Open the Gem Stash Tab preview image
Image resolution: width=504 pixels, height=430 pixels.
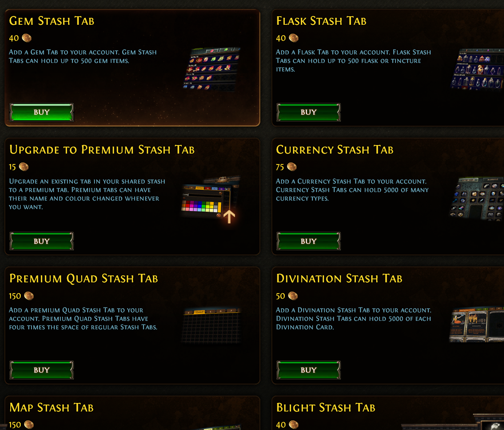(x=211, y=69)
